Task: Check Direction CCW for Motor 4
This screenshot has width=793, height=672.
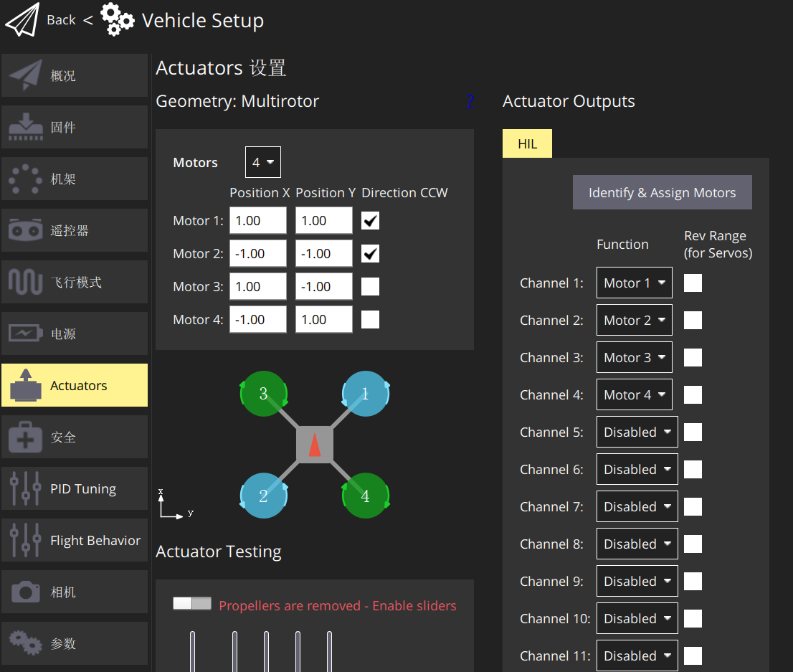Action: click(370, 319)
